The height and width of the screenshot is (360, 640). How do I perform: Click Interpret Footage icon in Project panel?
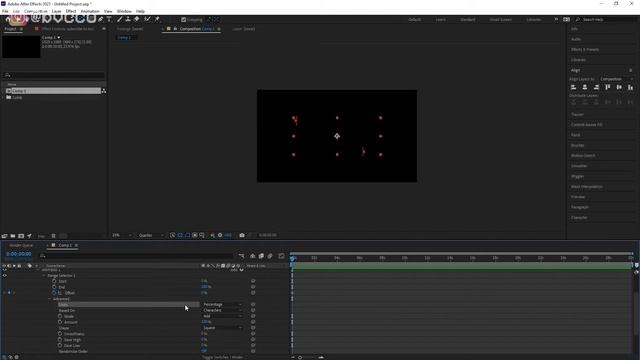click(x=4, y=236)
